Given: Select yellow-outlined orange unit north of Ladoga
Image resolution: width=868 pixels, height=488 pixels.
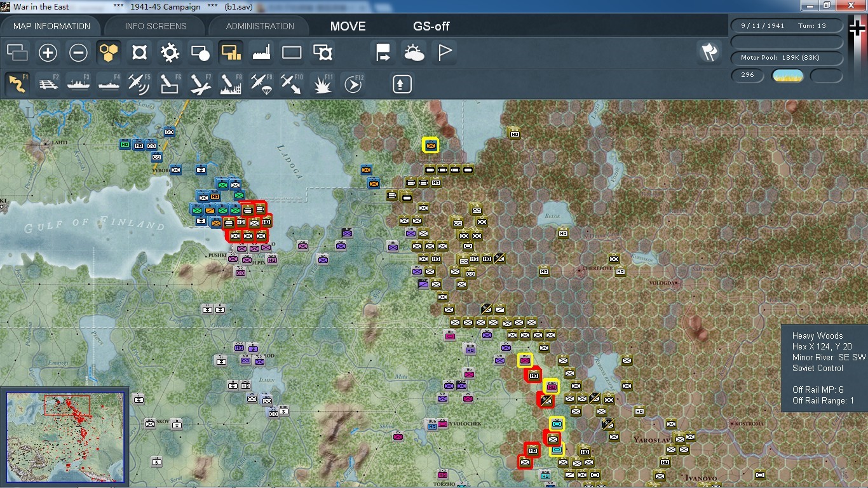Looking at the screenshot, I should pos(431,146).
